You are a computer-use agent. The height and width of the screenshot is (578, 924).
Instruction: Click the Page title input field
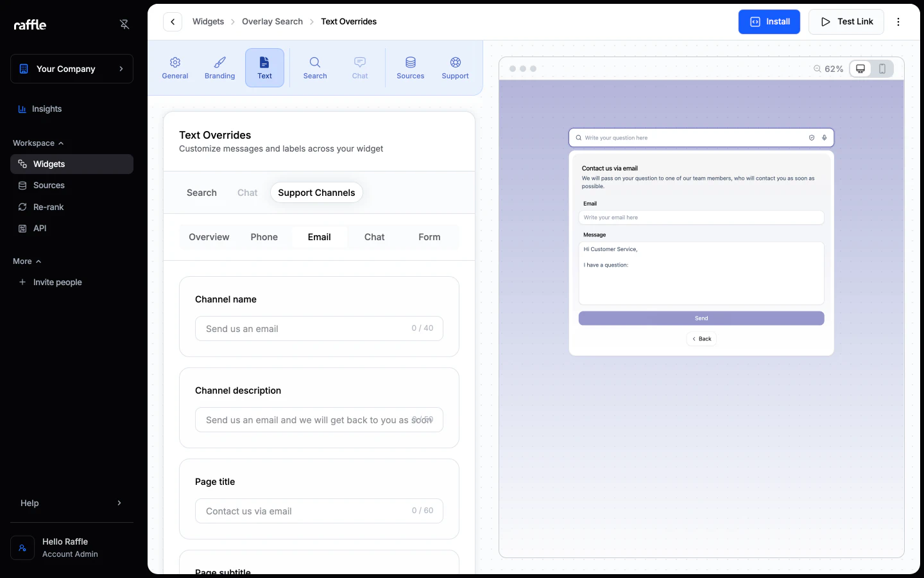click(x=319, y=511)
